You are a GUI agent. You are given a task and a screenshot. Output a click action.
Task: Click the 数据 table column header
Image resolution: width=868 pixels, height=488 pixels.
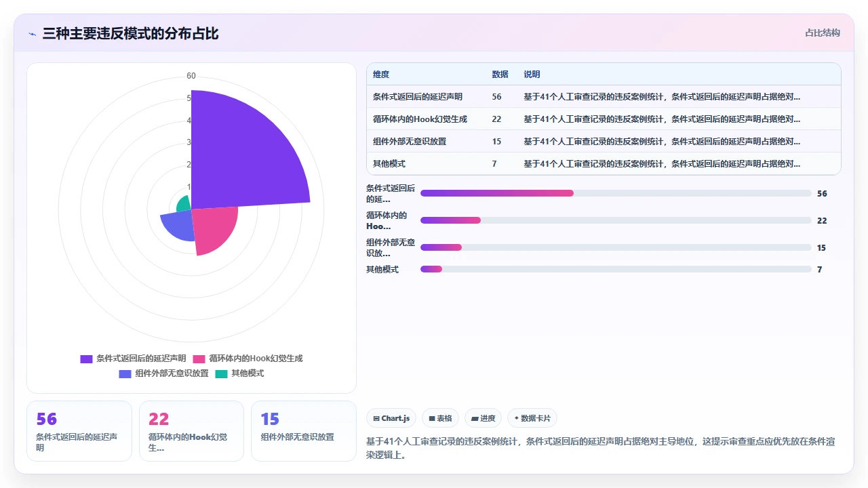click(500, 75)
